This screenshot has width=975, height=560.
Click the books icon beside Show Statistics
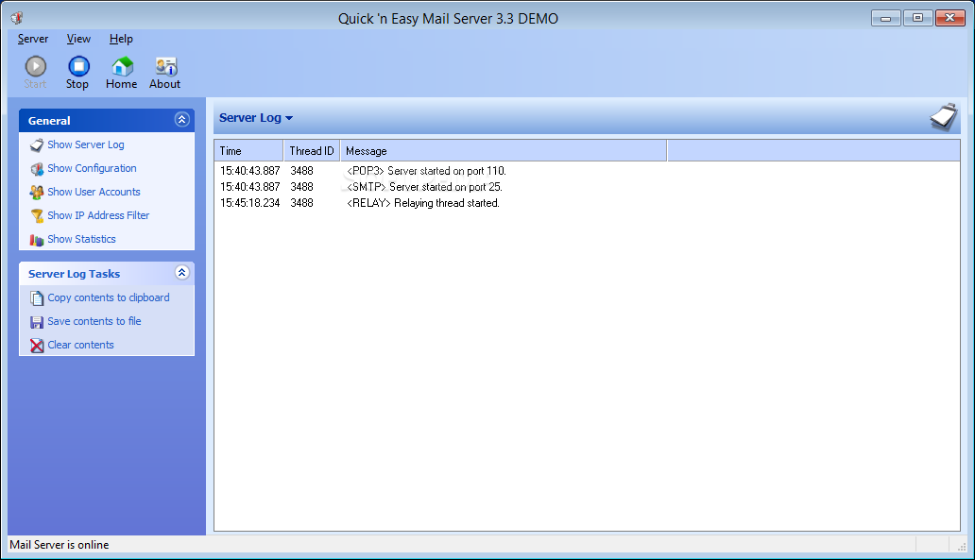click(37, 239)
